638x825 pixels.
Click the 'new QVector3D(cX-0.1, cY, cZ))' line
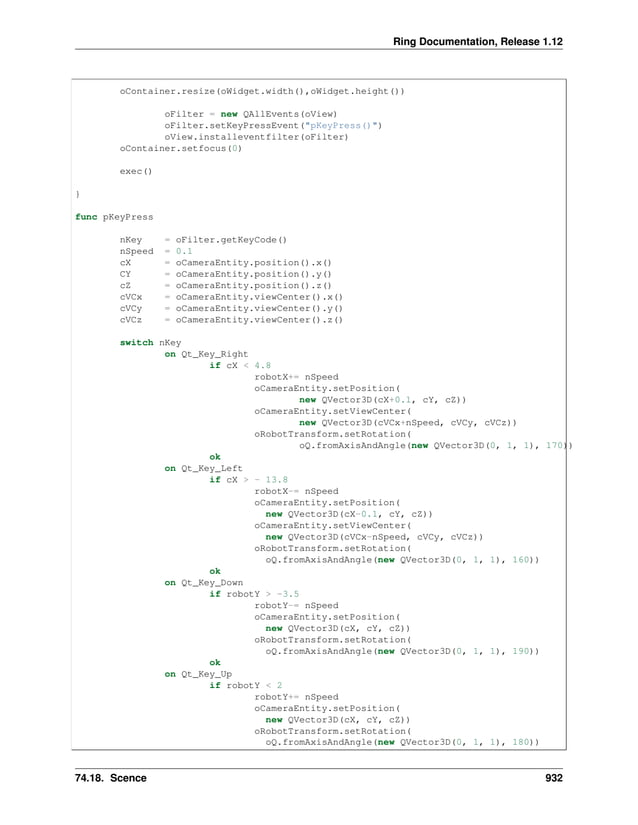coord(349,514)
